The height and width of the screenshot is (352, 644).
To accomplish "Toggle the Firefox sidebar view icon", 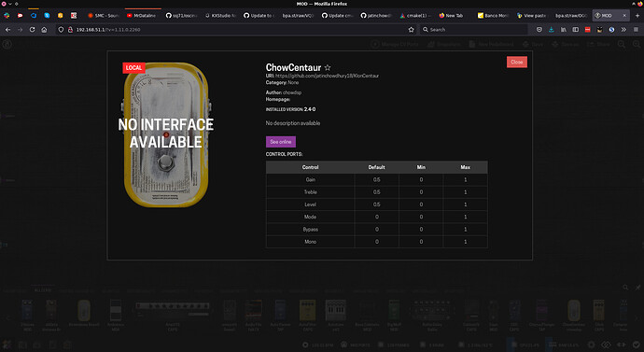I will (576, 30).
